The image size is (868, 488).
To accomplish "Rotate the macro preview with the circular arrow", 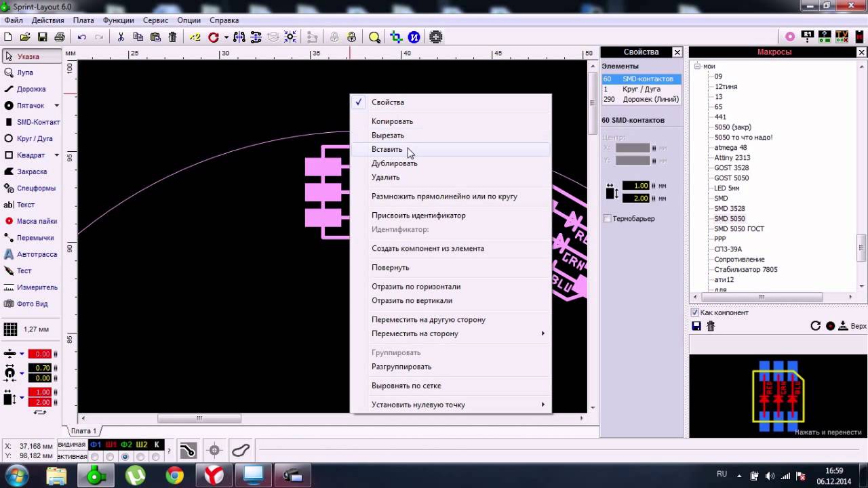I will [x=816, y=326].
